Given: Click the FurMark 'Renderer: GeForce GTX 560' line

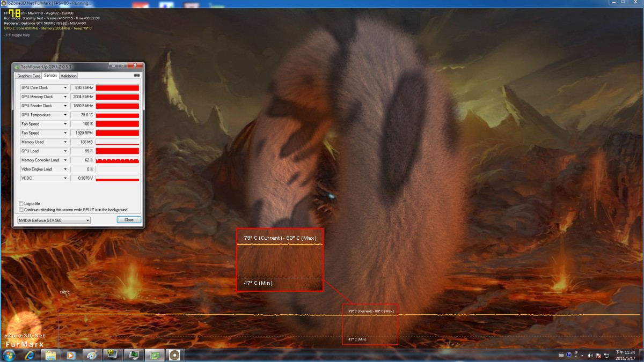Looking at the screenshot, I should 45,23.
